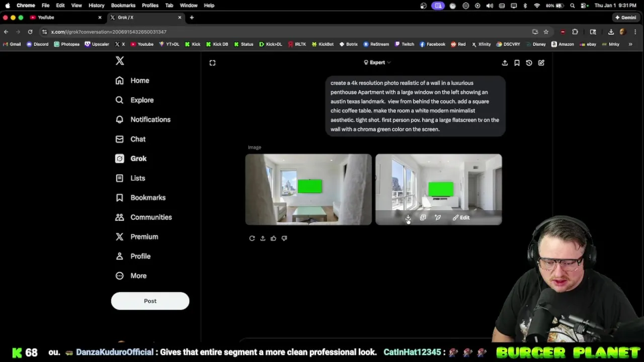644x362 pixels.
Task: Click the Wi-Fi status icon
Action: click(537, 6)
